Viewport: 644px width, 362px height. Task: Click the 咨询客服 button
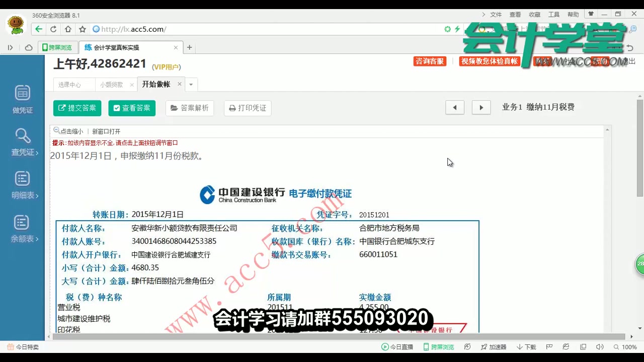(430, 61)
